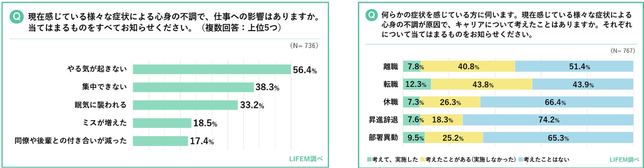Select the 集中できない 38.3% bar
Image resolution: width=644 pixels, height=168 pixels.
193,87
